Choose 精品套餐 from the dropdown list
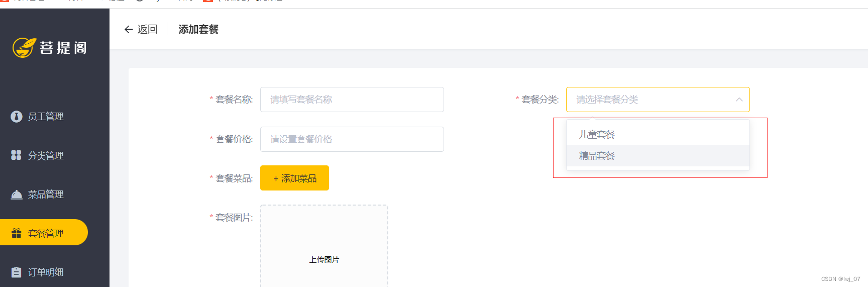 click(x=658, y=156)
